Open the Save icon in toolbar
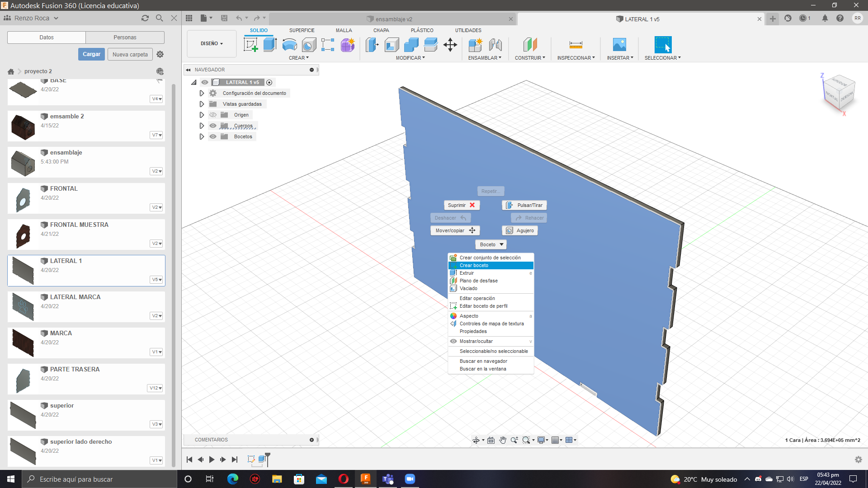The height and width of the screenshot is (488, 868). 224,18
